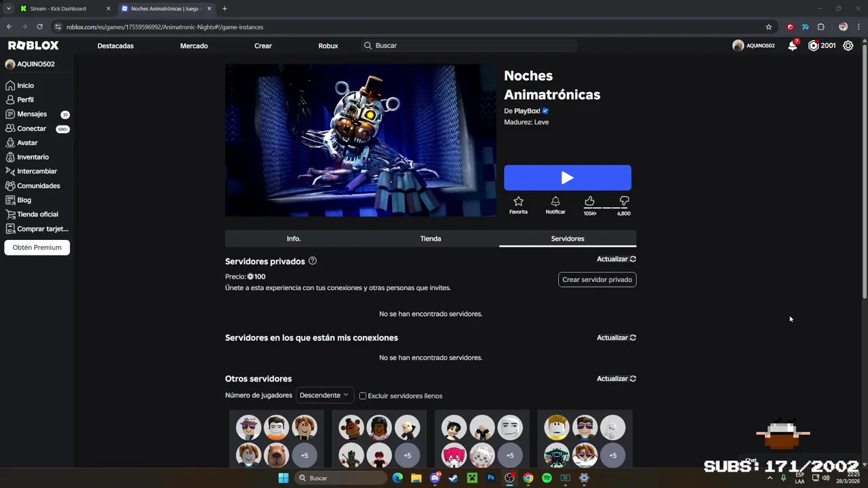
Task: Open Tienda oficial in the sidebar
Action: point(37,214)
